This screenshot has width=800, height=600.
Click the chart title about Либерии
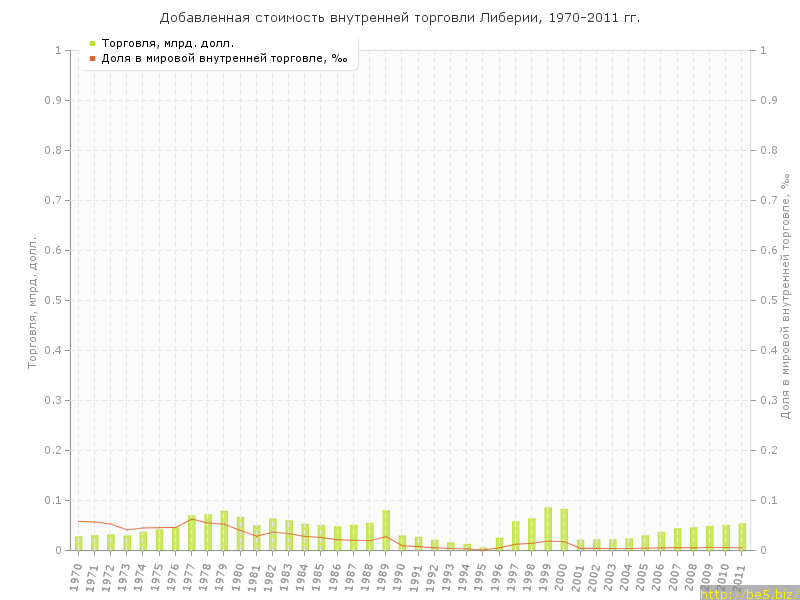pos(400,18)
